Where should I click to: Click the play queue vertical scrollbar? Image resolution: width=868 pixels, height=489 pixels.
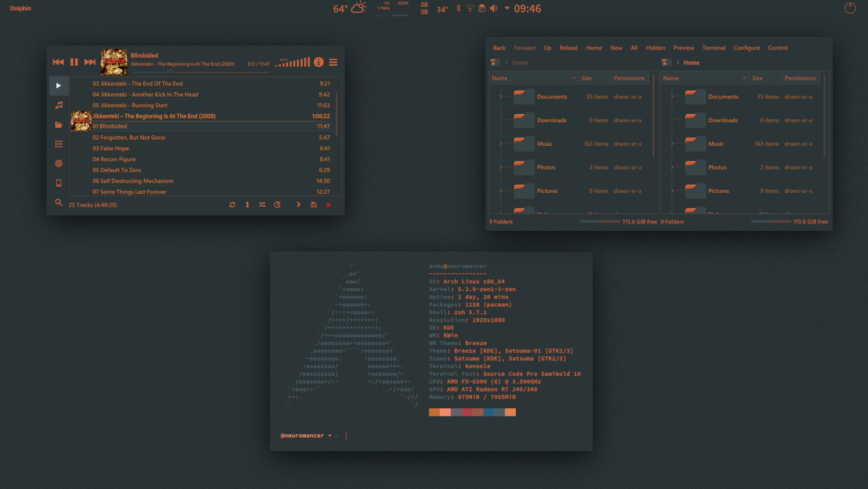pyautogui.click(x=337, y=115)
